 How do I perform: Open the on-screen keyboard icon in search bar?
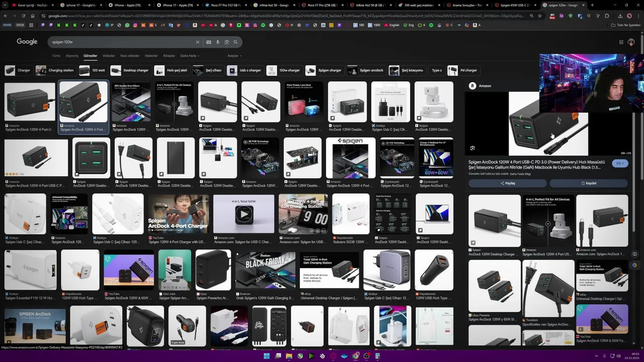tap(208, 42)
